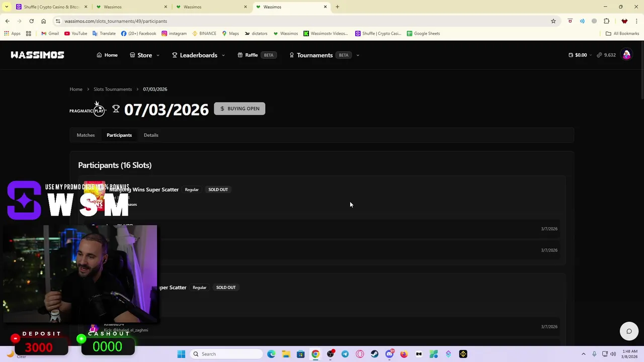Open the chat support bubble icon

(x=629, y=331)
